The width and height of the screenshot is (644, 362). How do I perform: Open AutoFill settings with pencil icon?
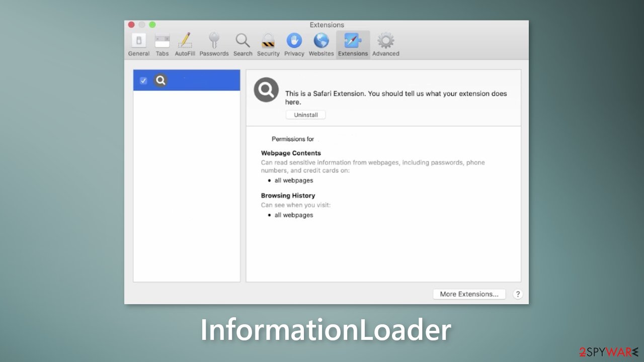click(x=185, y=45)
